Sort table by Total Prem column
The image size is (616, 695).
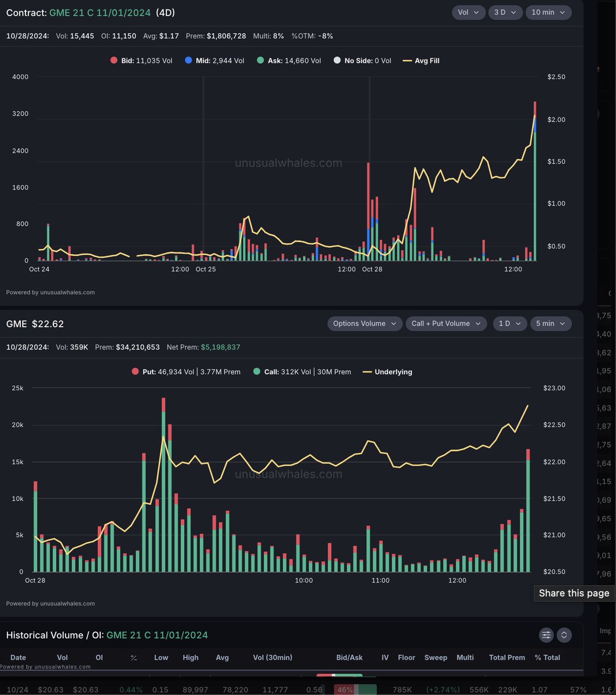pyautogui.click(x=507, y=657)
